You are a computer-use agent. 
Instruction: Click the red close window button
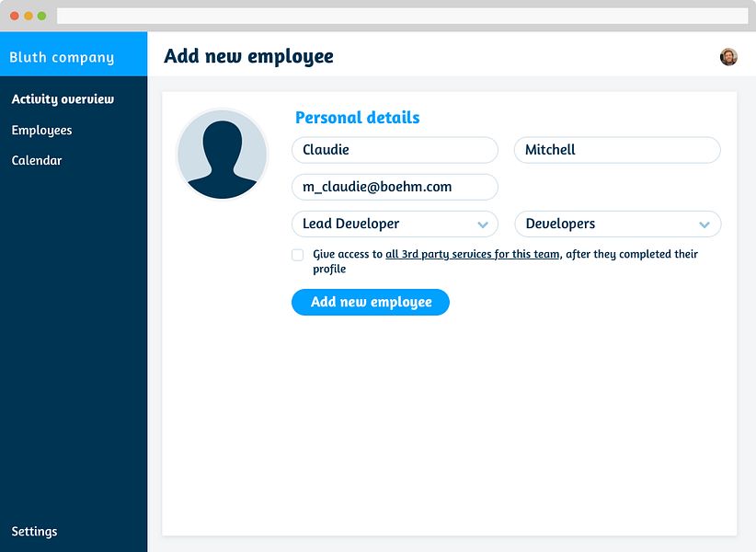point(15,16)
